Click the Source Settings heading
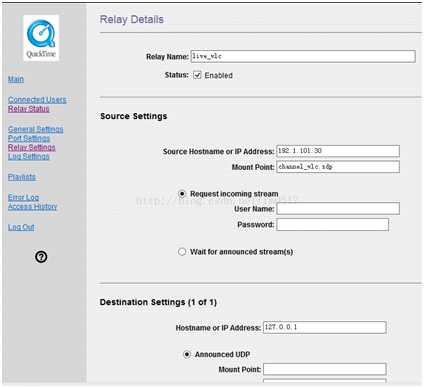 [134, 116]
